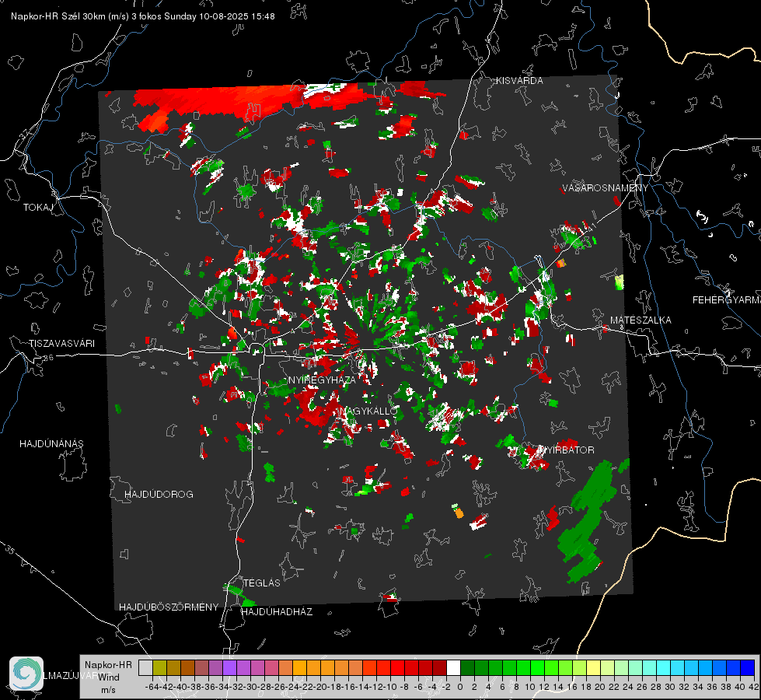The width and height of the screenshot is (761, 700).
Task: Click the Napkor-HR Wind legend title
Action: 108,671
